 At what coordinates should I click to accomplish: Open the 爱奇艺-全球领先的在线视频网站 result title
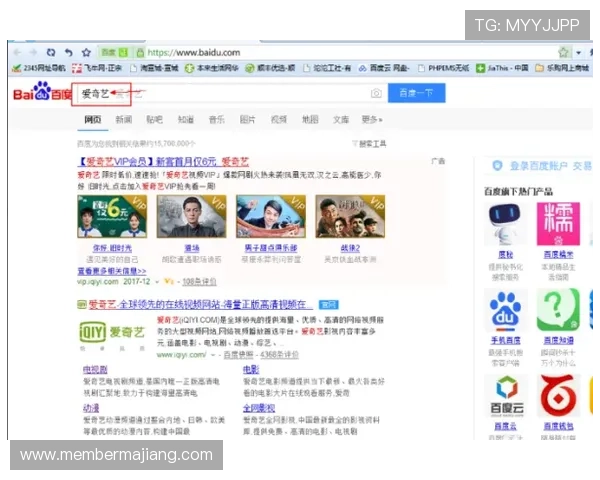click(201, 305)
